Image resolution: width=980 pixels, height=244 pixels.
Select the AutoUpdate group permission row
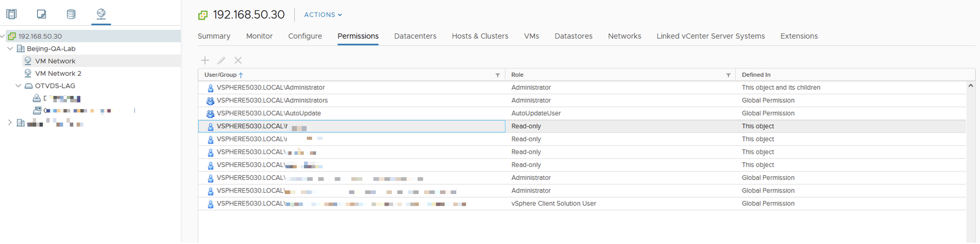pos(268,113)
